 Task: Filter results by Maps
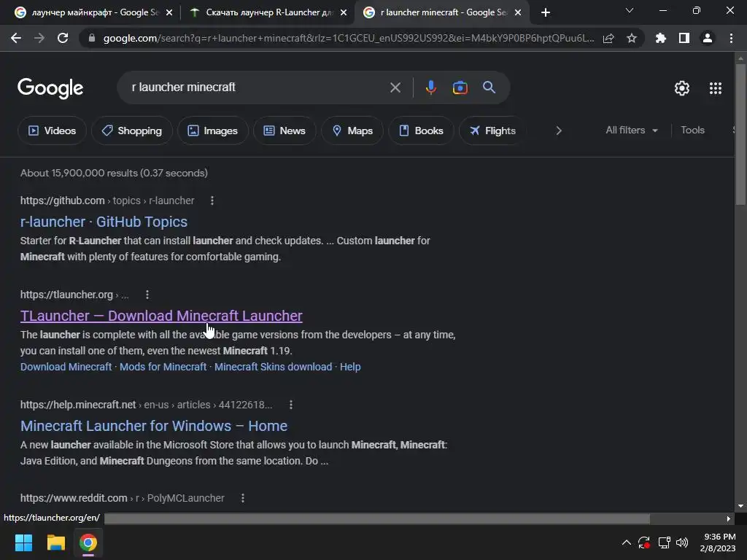coord(352,131)
